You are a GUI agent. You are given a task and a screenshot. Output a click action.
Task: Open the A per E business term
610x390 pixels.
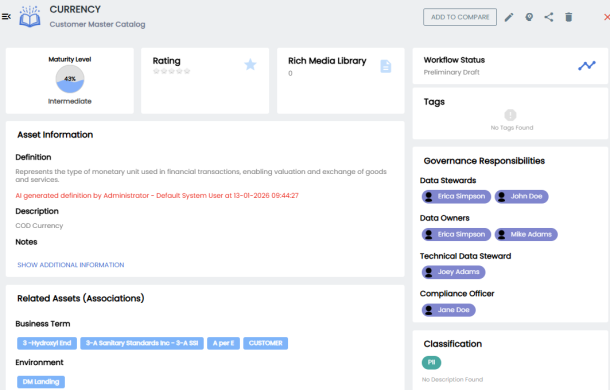pyautogui.click(x=223, y=343)
